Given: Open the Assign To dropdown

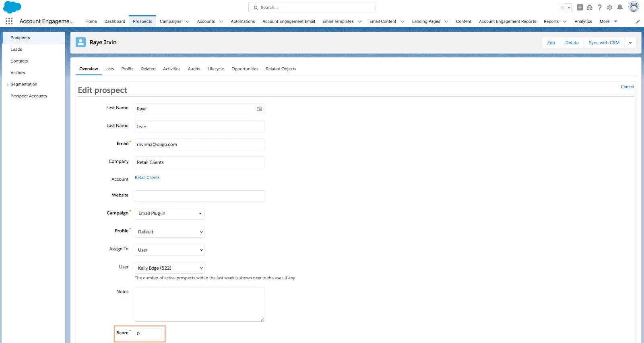Looking at the screenshot, I should click(169, 250).
